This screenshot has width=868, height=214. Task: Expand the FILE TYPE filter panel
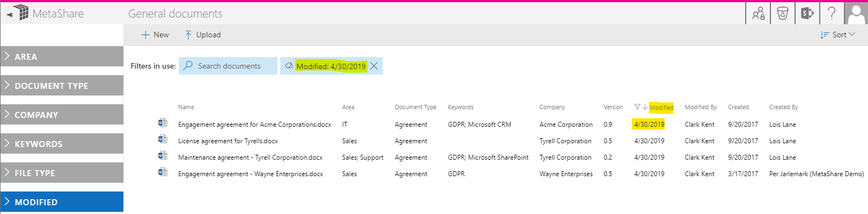pos(62,173)
